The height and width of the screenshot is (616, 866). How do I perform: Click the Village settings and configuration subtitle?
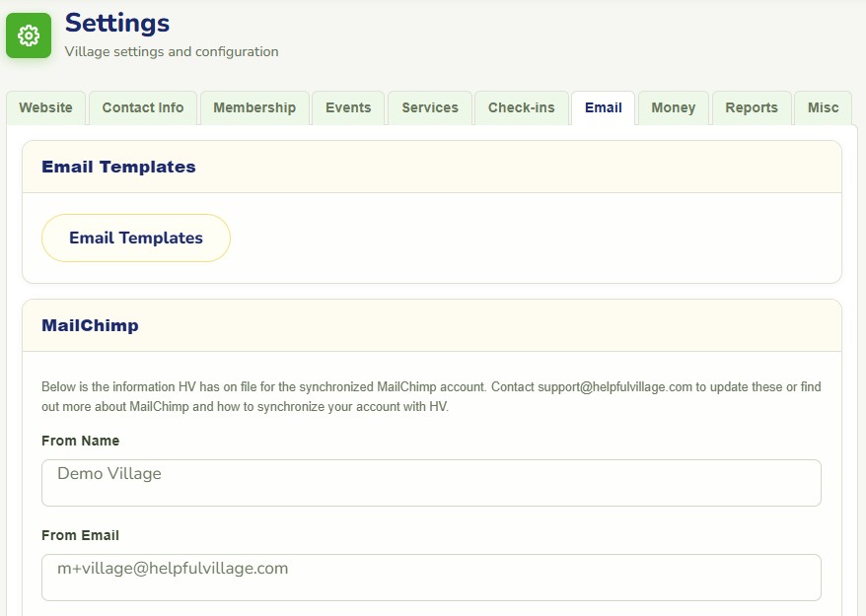click(172, 52)
